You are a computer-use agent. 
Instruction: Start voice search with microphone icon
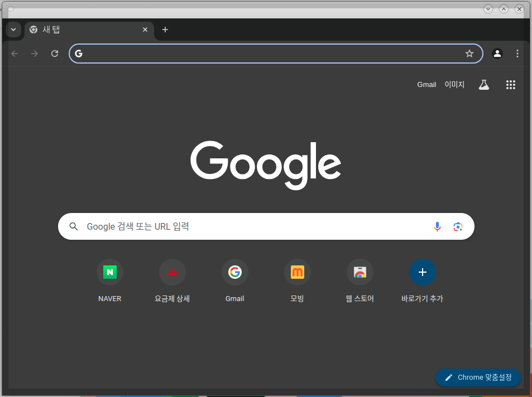pyautogui.click(x=437, y=226)
